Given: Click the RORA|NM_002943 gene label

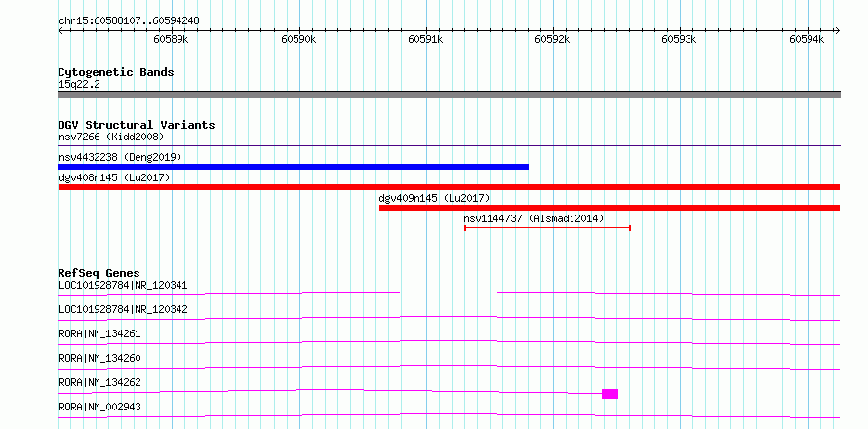Looking at the screenshot, I should pyautogui.click(x=99, y=407).
